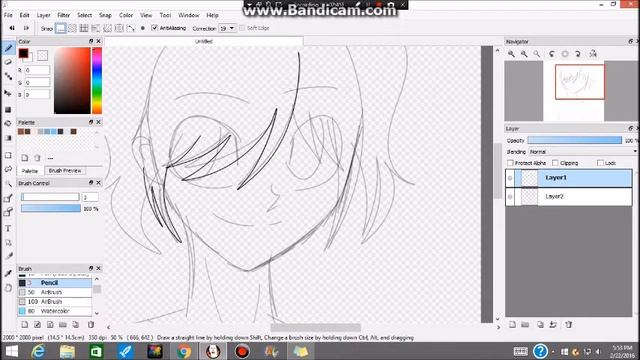Screen dimensions: 640x360
Task: Select the Lasso selection tool
Action: pos(8,169)
